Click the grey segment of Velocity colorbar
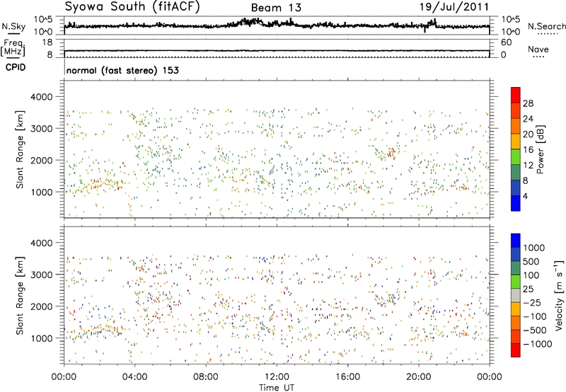Screen dimensions: 566x392 (516, 296)
